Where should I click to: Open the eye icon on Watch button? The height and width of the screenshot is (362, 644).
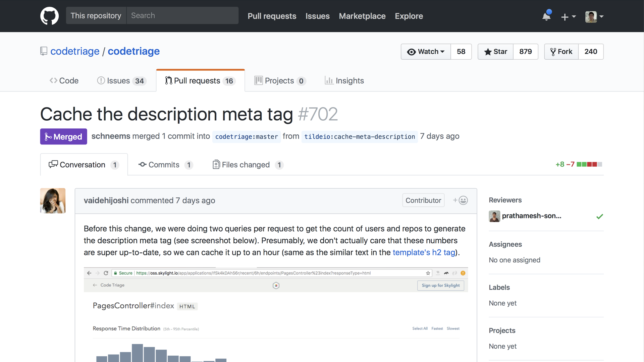pyautogui.click(x=411, y=52)
